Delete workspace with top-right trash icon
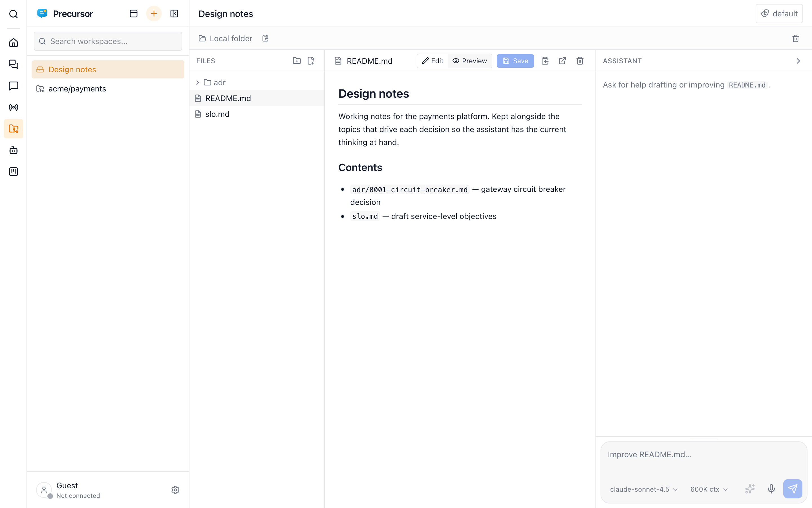Viewport: 812px width, 508px height. coord(795,38)
